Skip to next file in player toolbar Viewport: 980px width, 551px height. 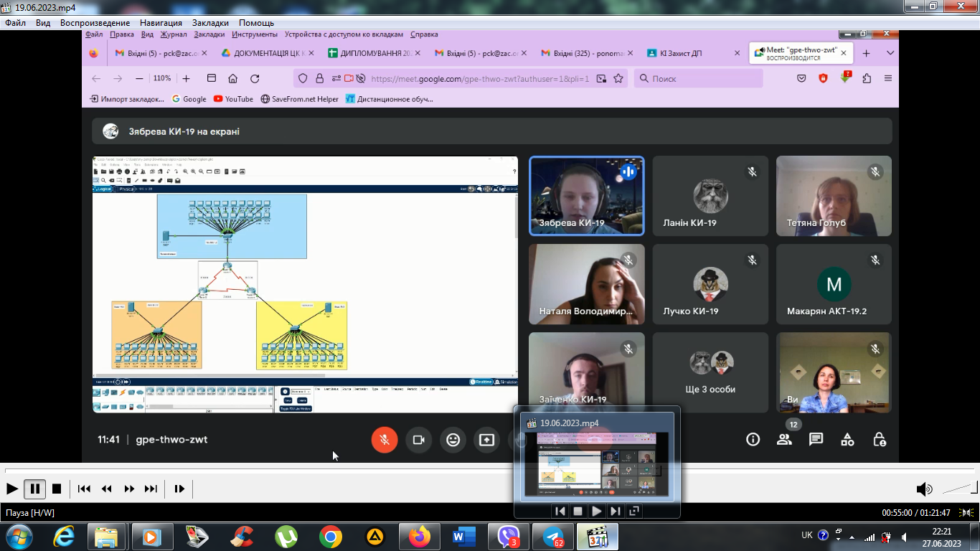pyautogui.click(x=151, y=489)
